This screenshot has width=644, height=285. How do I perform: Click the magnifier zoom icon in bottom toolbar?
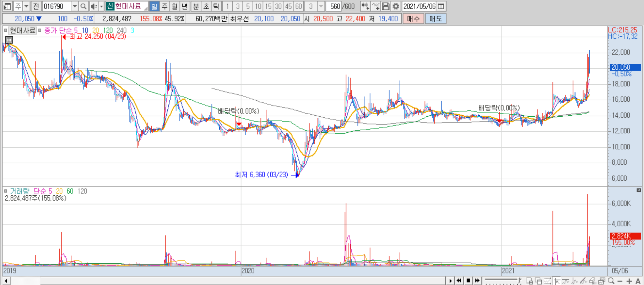(611, 281)
